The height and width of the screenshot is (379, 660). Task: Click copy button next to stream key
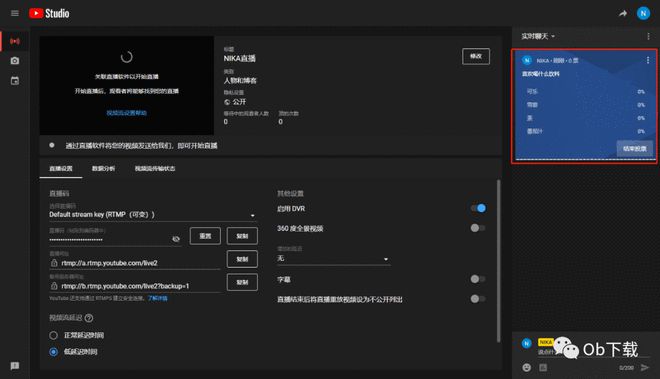(x=242, y=236)
